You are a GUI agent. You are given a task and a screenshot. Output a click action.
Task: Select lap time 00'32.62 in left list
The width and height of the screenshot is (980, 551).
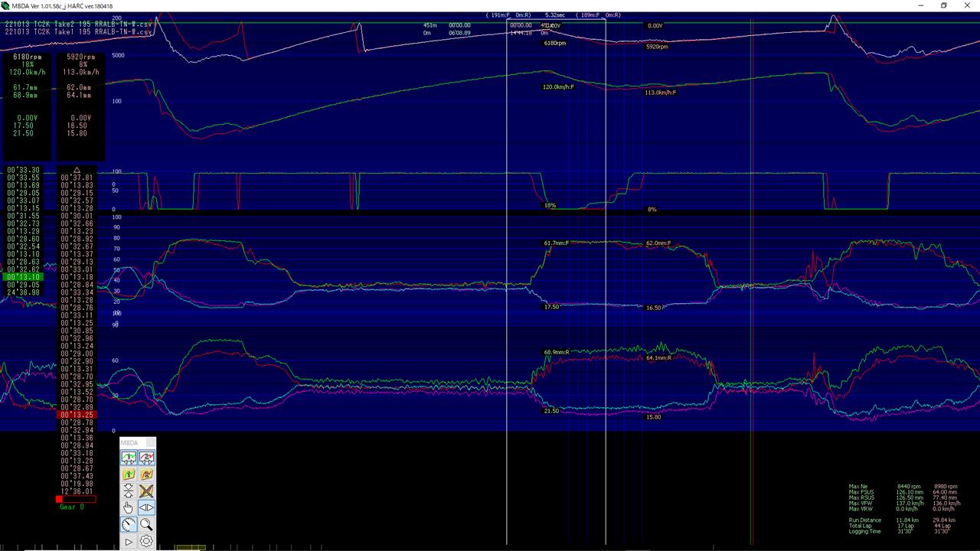pos(23,269)
